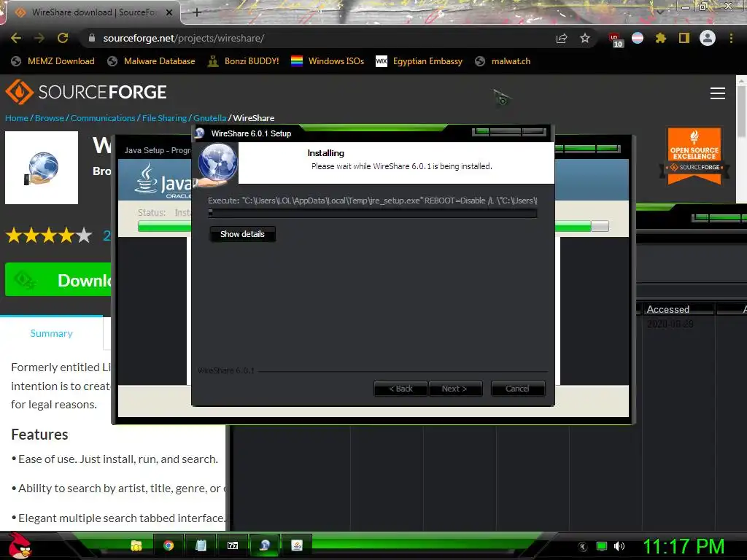747x560 pixels.
Task: Go to Home in the breadcrumb
Action: [17, 117]
